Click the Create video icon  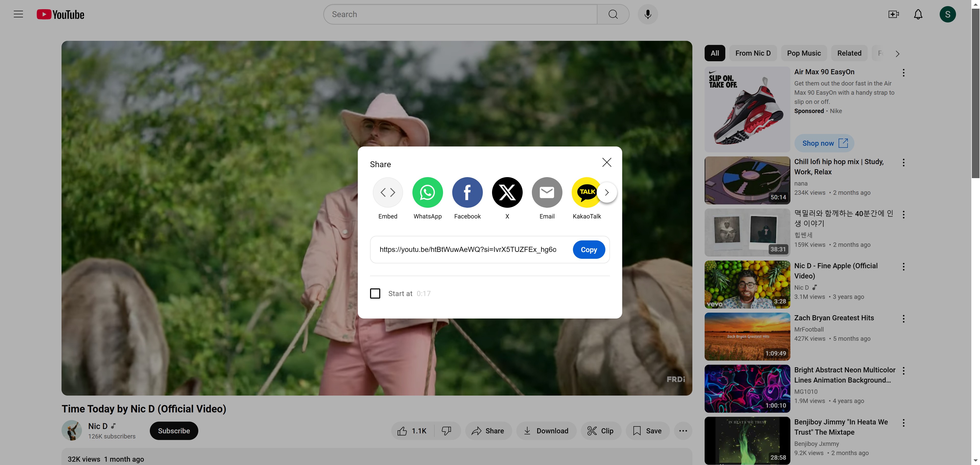(893, 15)
